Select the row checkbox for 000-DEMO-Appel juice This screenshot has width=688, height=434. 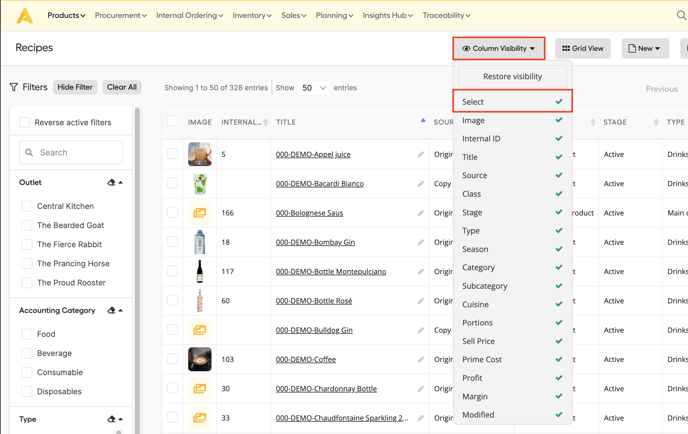(x=172, y=154)
